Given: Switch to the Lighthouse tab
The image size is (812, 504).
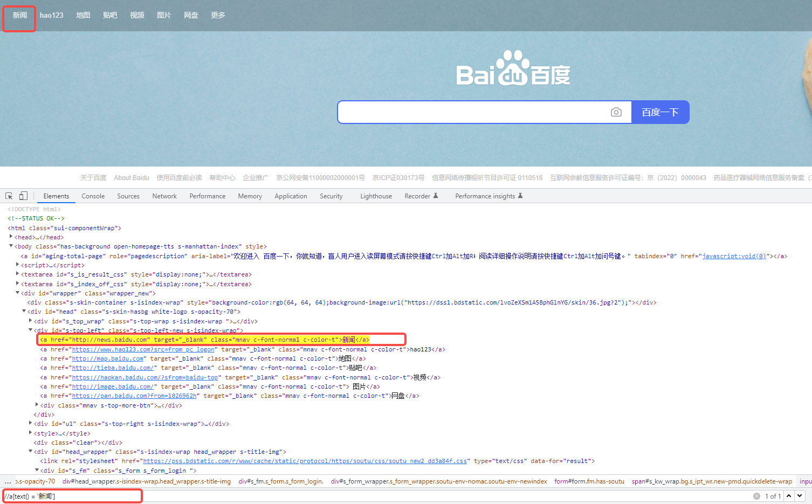Looking at the screenshot, I should point(376,196).
